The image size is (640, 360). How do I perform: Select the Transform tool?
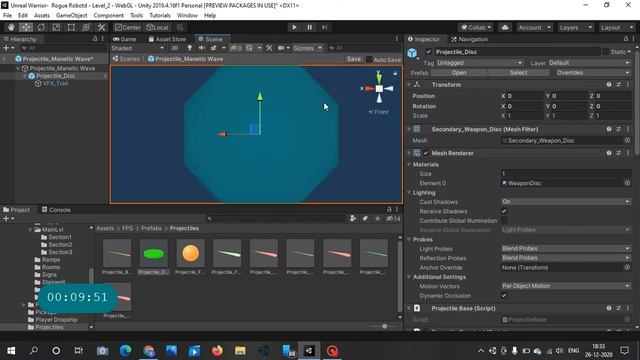pyautogui.click(x=86, y=27)
